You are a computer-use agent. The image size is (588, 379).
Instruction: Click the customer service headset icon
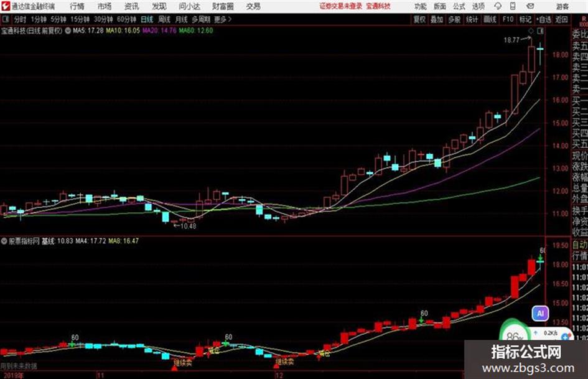[x=498, y=6]
